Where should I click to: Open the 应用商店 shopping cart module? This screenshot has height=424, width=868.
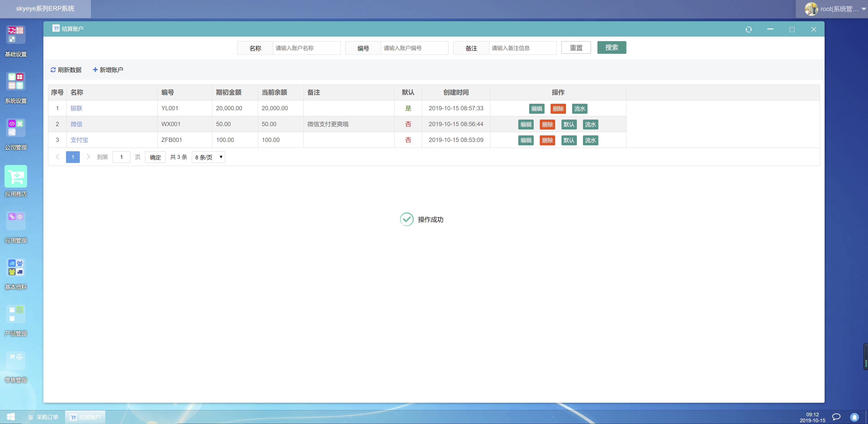pos(16,176)
